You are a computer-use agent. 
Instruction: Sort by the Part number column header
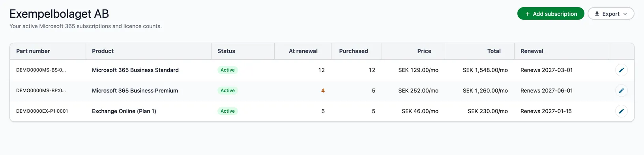pyautogui.click(x=33, y=51)
